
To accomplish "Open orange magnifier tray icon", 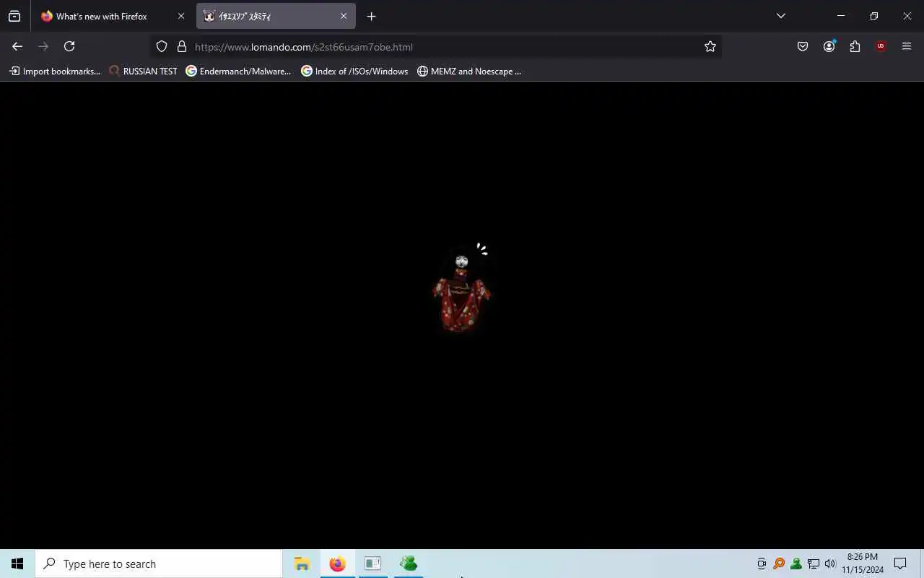I will point(779,564).
